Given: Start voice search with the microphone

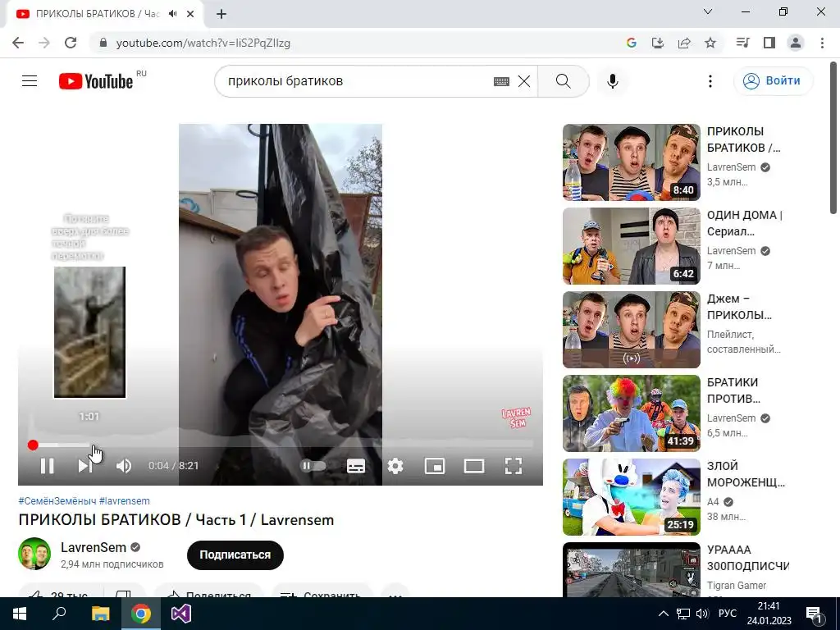Looking at the screenshot, I should (x=613, y=81).
